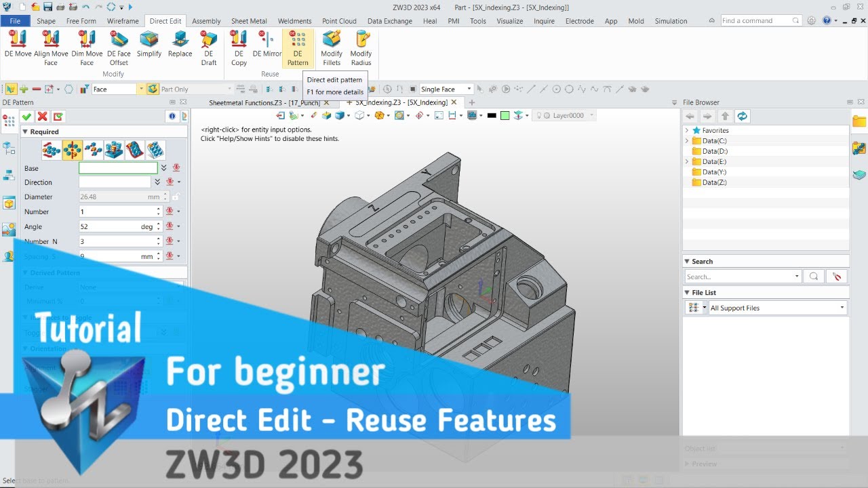
Task: Expand the Data(E:) tree node
Action: tap(687, 161)
